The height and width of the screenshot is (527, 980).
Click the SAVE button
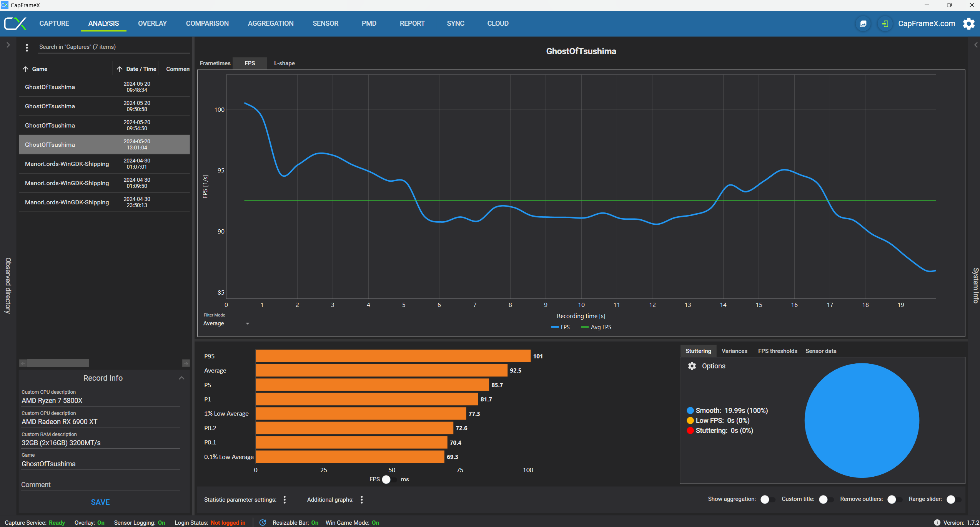click(x=100, y=502)
